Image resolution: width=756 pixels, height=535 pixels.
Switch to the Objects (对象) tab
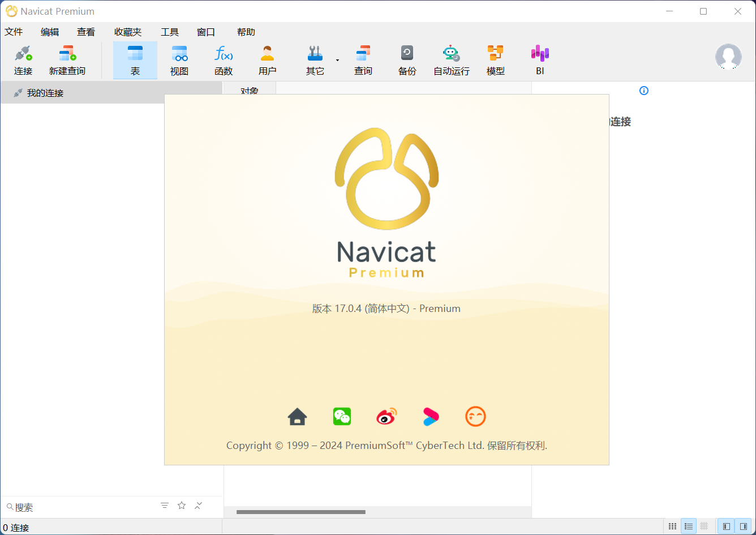pyautogui.click(x=250, y=88)
